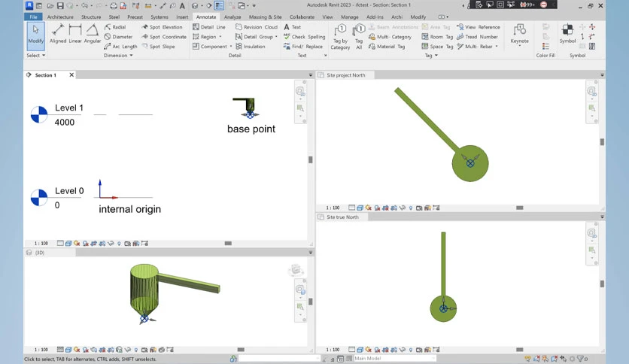Click Tag by Category
629x364 pixels.
point(340,37)
